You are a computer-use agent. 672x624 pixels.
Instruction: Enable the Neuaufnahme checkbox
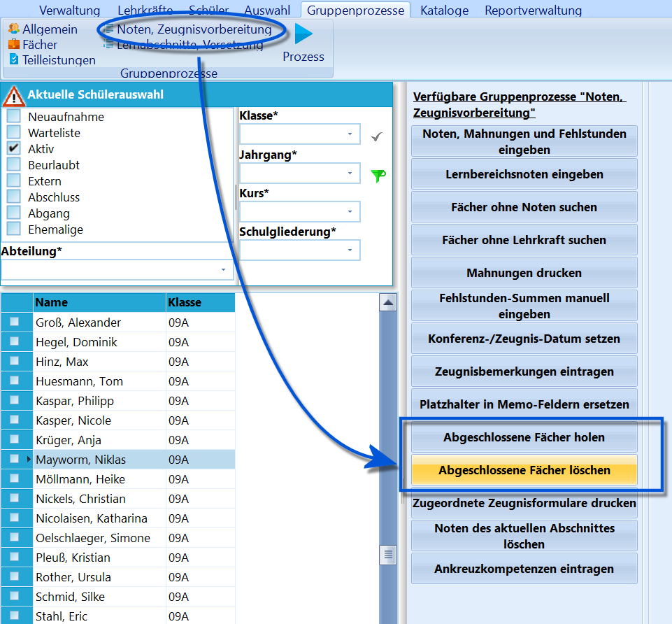pos(14,116)
